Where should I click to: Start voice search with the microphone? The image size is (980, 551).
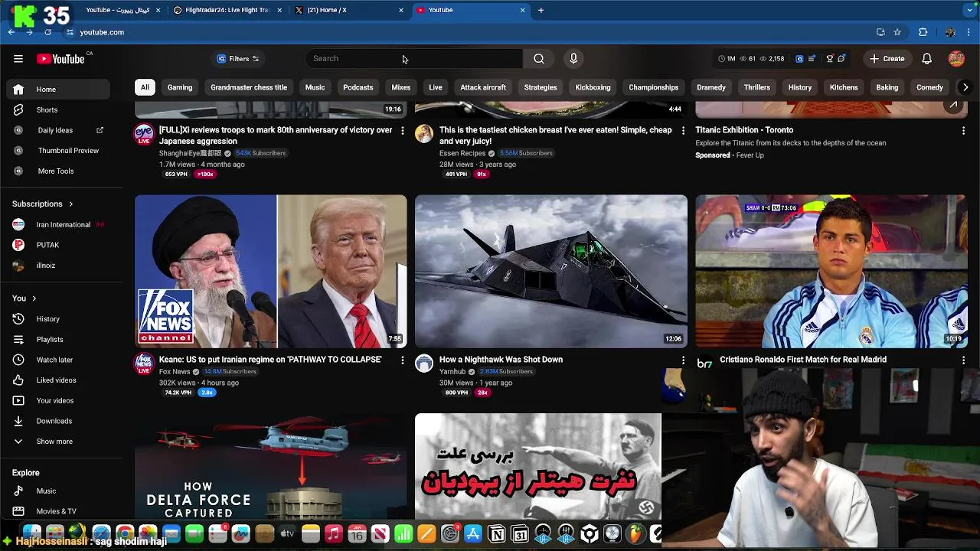(x=573, y=58)
